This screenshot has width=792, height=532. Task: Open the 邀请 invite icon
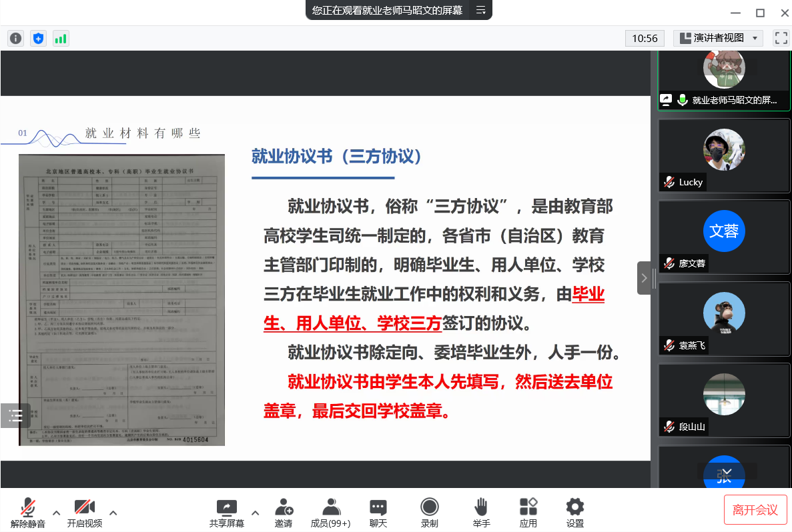[284, 513]
